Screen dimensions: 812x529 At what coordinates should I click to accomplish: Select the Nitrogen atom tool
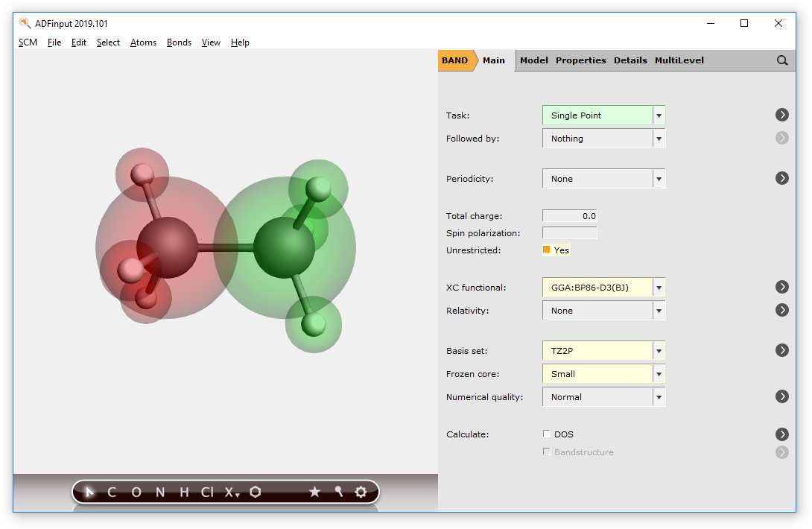point(159,492)
